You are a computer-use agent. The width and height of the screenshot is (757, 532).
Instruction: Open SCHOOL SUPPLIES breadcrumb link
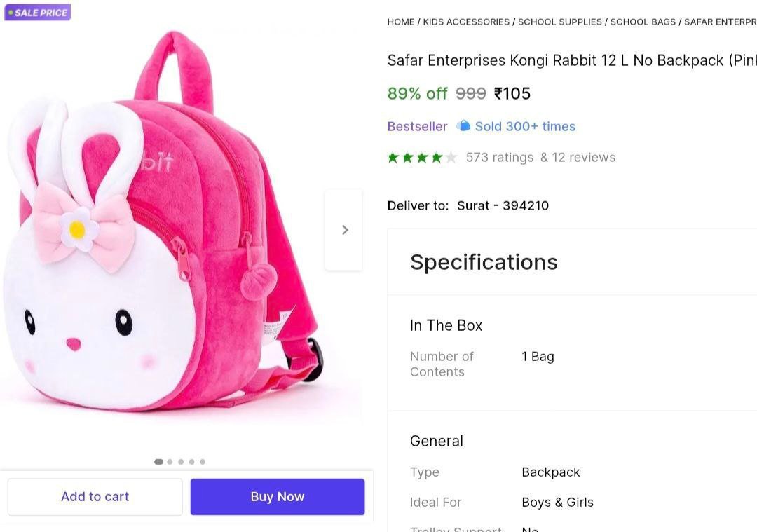click(560, 22)
